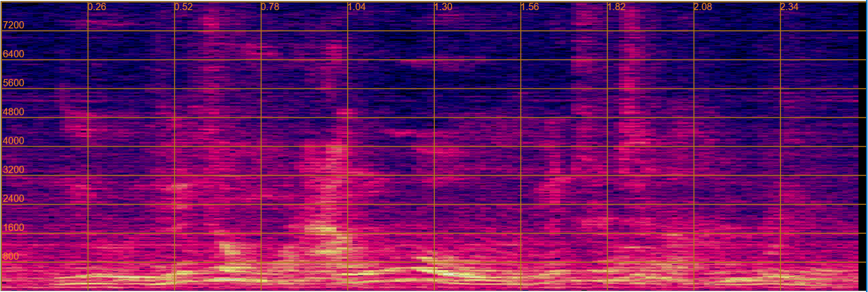
Task: Pick the 4800 frequency axis label
Action: point(13,112)
